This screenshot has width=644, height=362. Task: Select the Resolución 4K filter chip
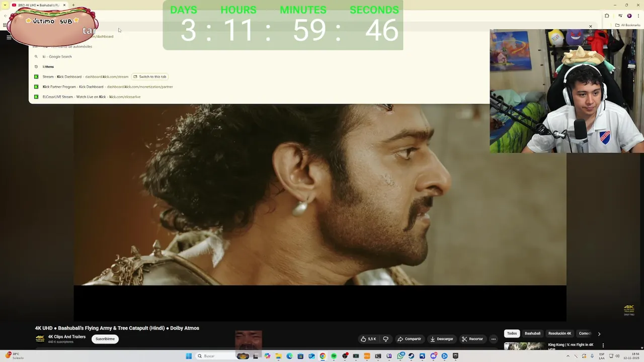coord(559,333)
